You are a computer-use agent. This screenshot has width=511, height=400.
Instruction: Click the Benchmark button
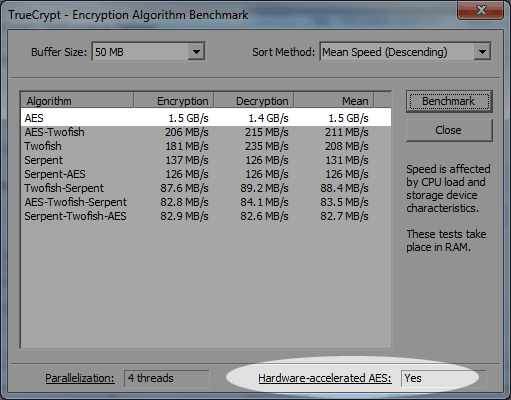coord(449,101)
